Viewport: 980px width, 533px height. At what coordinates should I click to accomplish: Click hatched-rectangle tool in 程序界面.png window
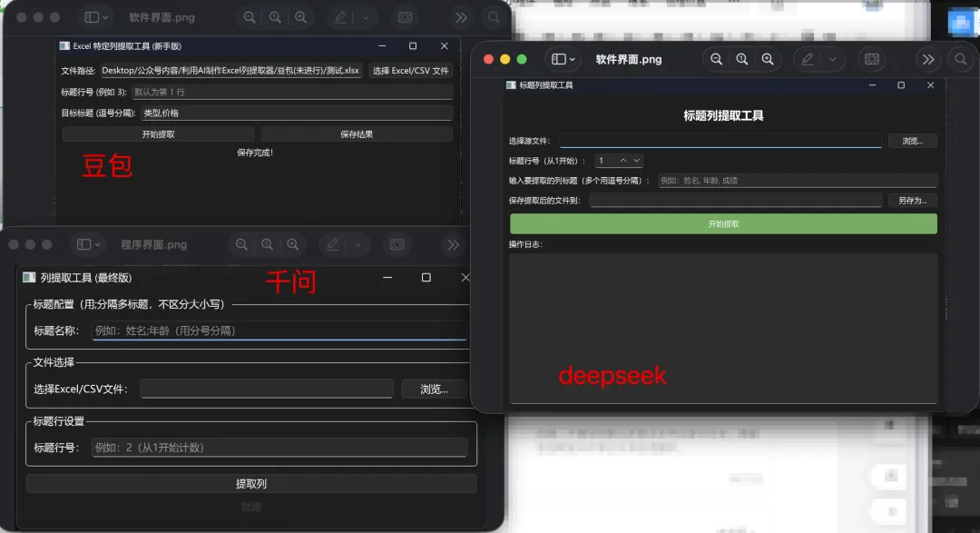(397, 244)
